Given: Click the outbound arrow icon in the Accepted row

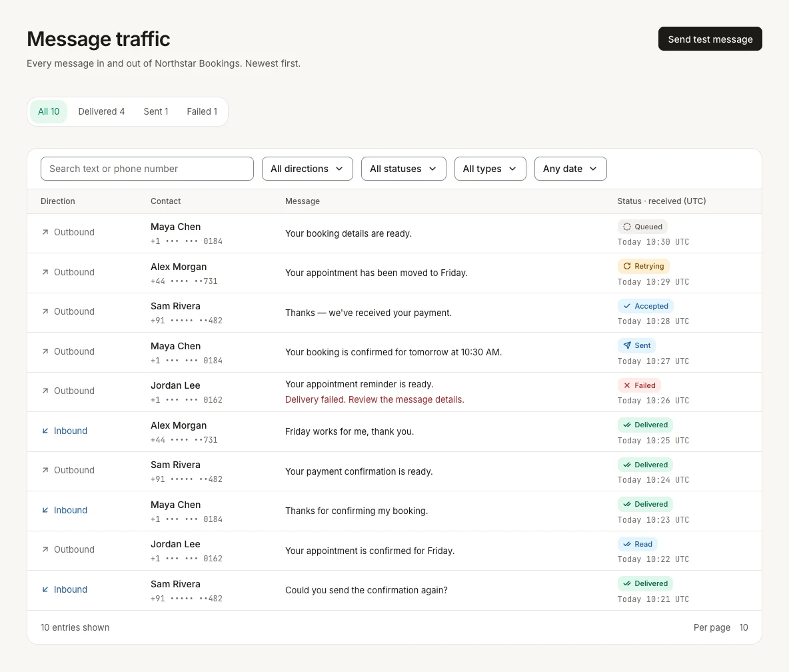Looking at the screenshot, I should pos(45,311).
